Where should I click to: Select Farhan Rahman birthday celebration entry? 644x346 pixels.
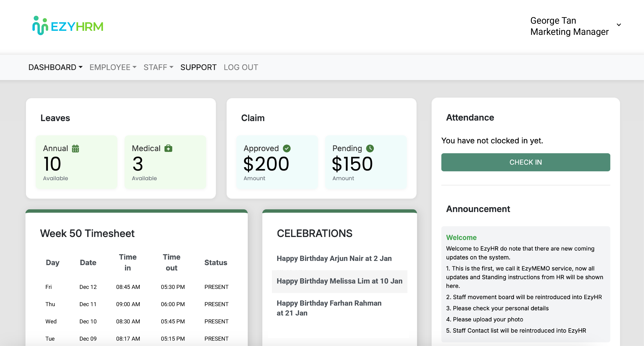(329, 308)
